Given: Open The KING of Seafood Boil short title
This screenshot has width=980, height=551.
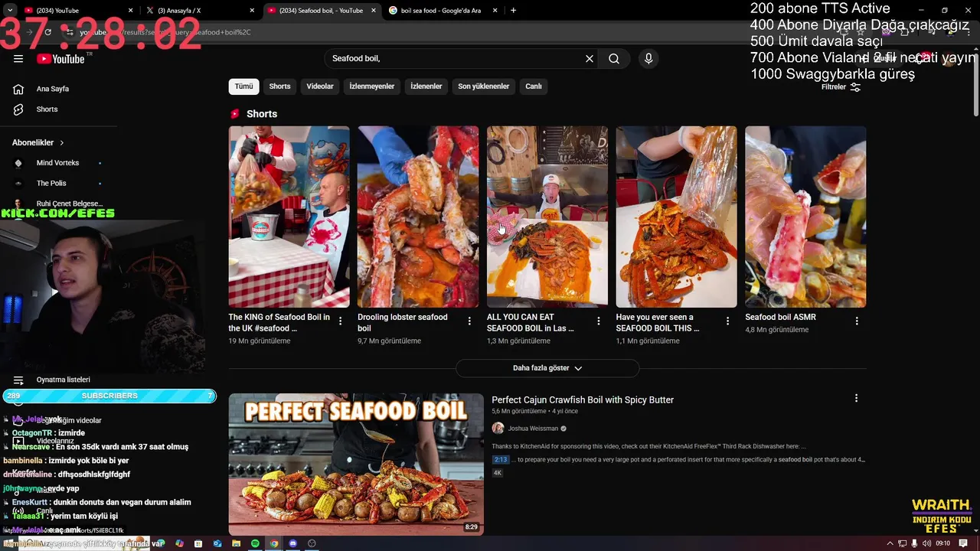Looking at the screenshot, I should click(279, 322).
